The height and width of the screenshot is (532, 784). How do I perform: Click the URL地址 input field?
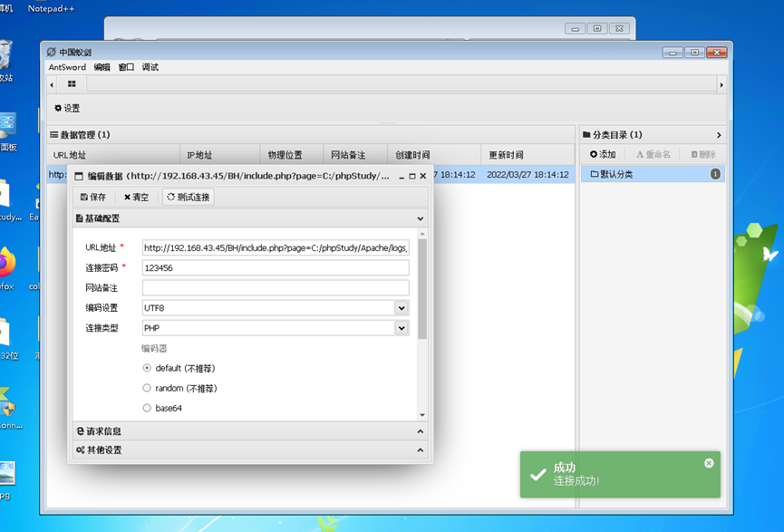point(276,247)
